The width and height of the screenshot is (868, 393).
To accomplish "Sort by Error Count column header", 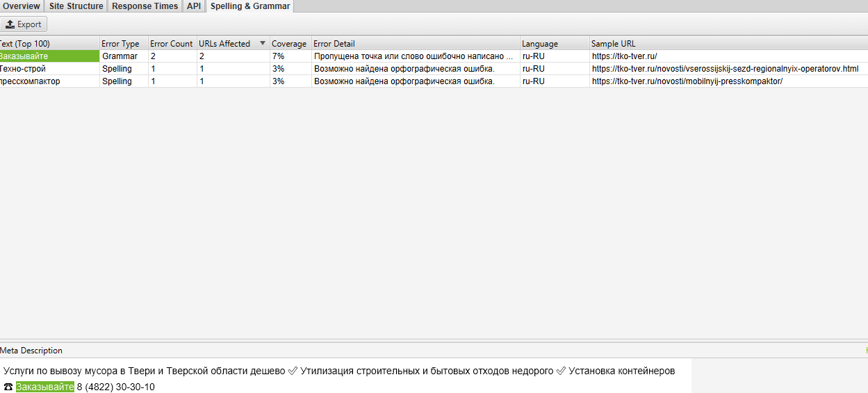I will 172,44.
